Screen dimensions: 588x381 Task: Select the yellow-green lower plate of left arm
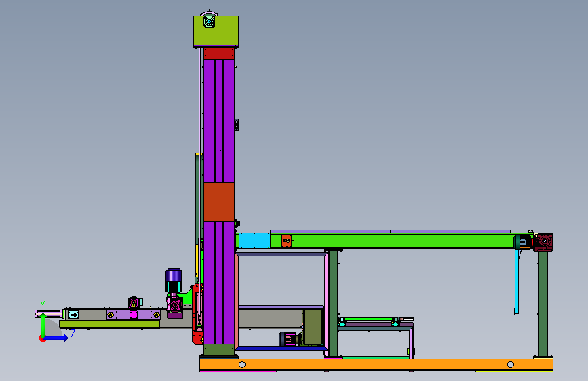coord(110,324)
